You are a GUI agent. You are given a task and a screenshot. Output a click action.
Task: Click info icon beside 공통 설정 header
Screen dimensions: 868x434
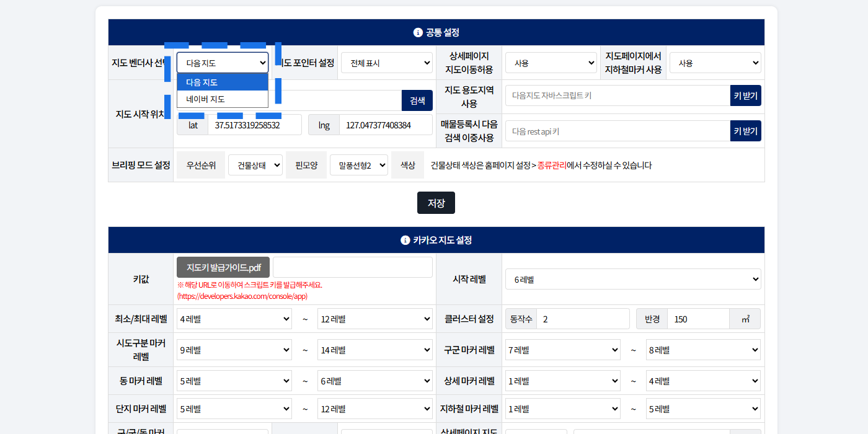418,32
